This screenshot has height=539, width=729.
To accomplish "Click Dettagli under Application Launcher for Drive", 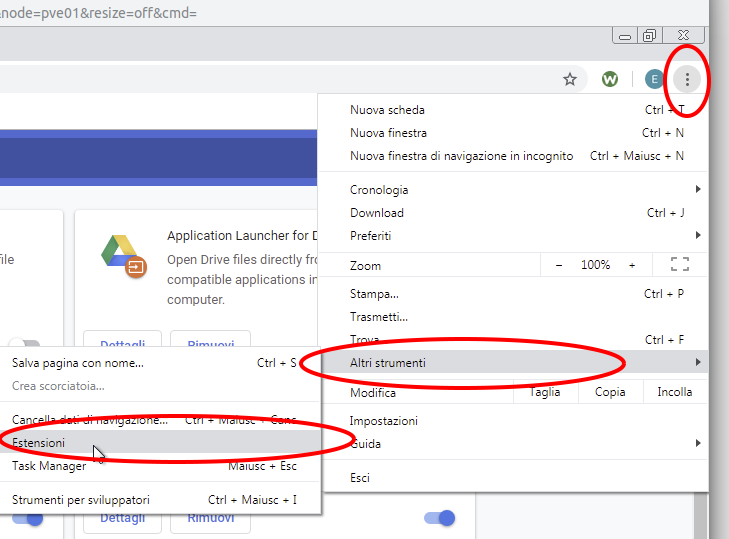I will 122,340.
